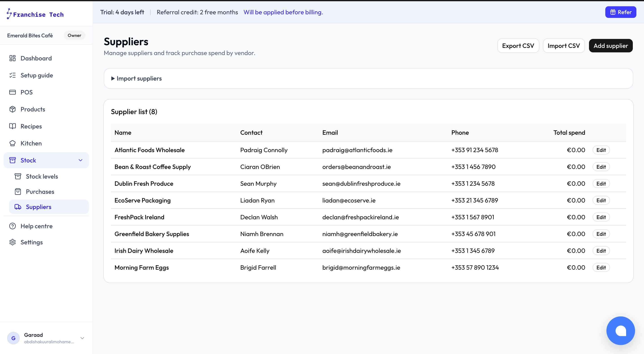Click the Settings gear icon
This screenshot has height=354, width=644.
13,242
